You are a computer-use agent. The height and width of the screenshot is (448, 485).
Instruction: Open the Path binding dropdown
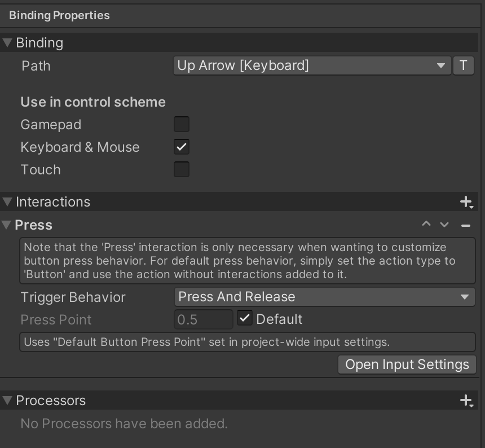(312, 65)
